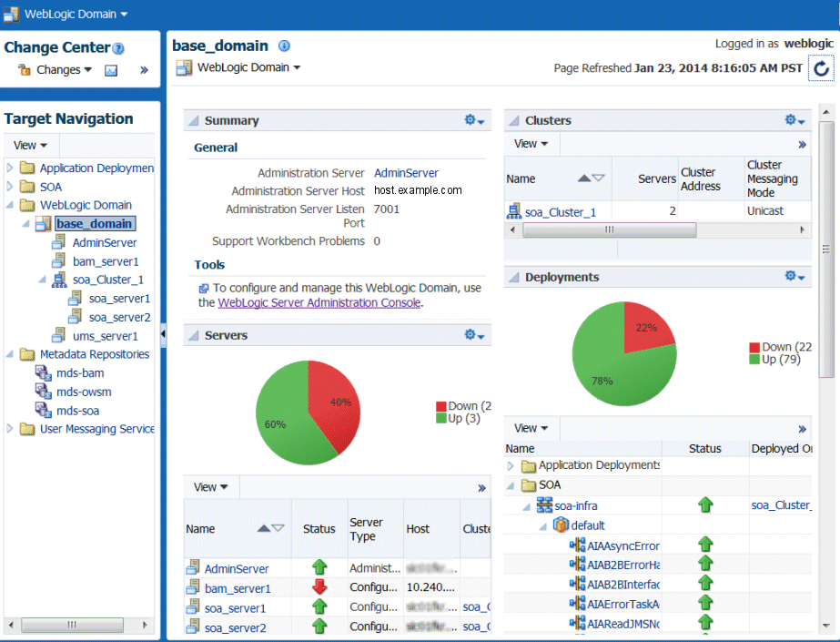Viewport: 840px width, 642px height.
Task: Open the AdminServer link in Summary
Action: [406, 173]
